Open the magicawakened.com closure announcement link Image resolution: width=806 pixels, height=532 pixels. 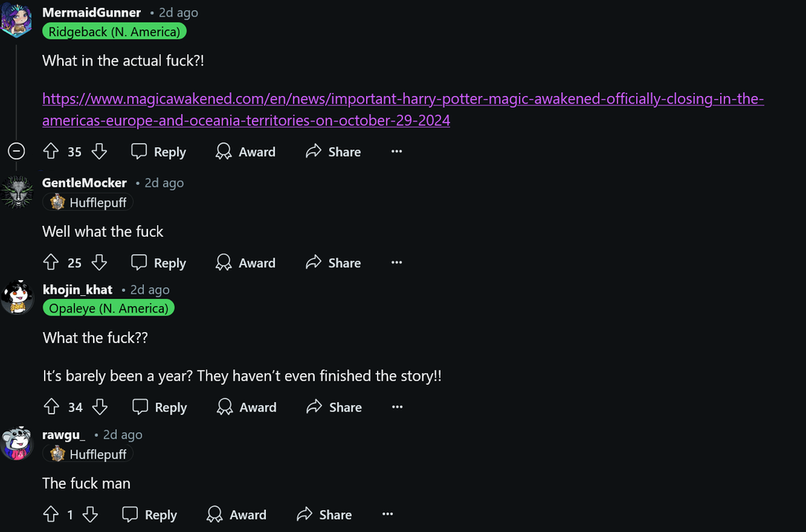point(402,99)
